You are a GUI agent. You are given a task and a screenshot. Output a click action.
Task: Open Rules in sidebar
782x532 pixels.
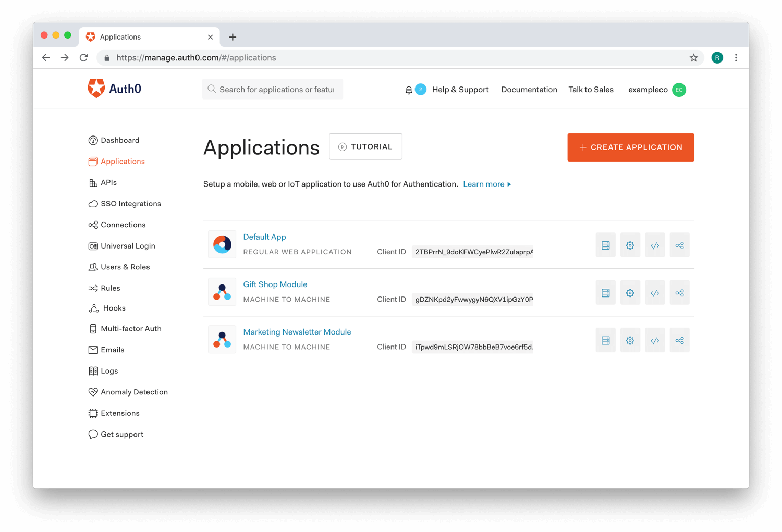(104, 288)
